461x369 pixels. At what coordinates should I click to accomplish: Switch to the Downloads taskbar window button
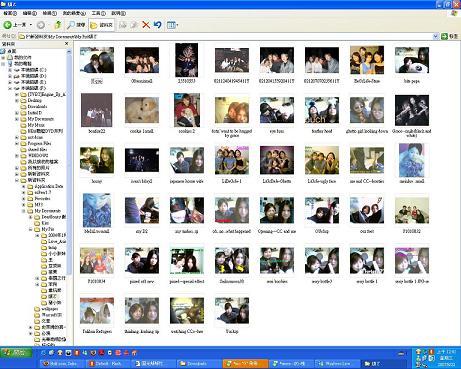[x=198, y=363]
